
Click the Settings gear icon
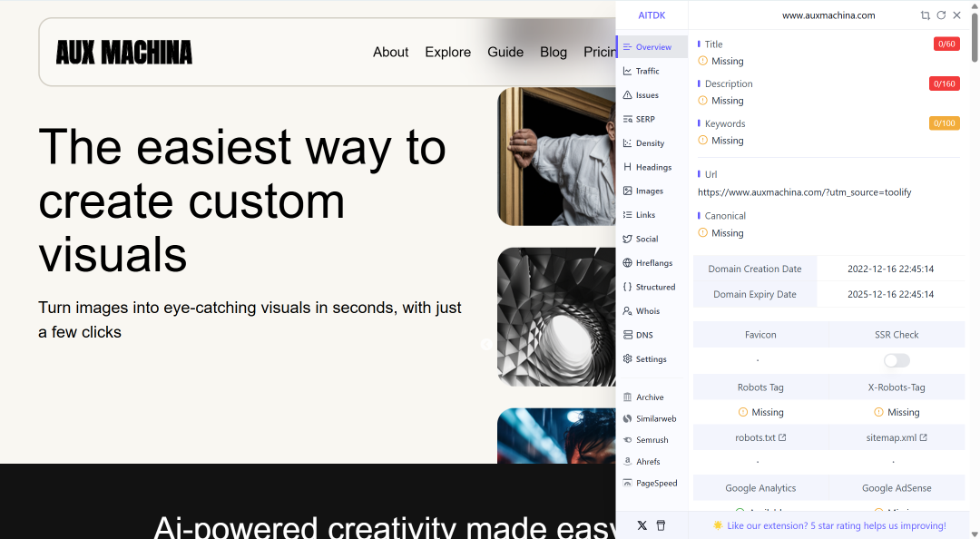pyautogui.click(x=628, y=359)
